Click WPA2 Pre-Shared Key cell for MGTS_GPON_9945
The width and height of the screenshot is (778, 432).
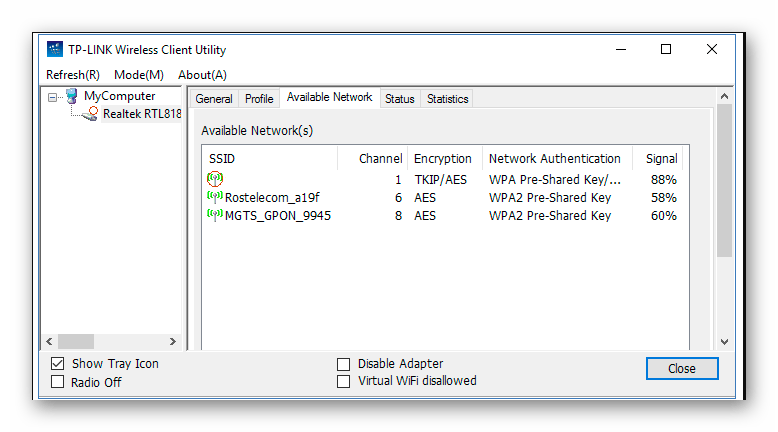point(550,216)
